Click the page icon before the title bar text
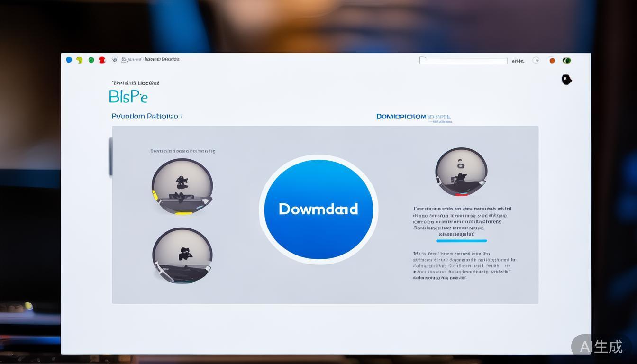Viewport: 637px width, 364px height. pos(124,60)
